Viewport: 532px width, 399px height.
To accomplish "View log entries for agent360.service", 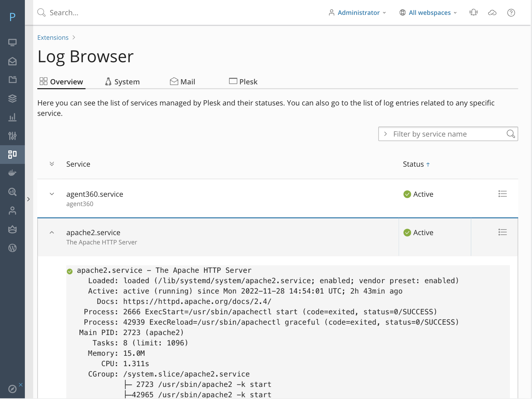I will click(x=502, y=194).
